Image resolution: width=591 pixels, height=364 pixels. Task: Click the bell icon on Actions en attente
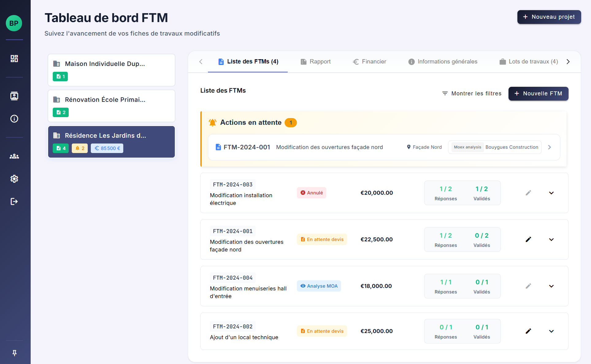click(x=212, y=122)
